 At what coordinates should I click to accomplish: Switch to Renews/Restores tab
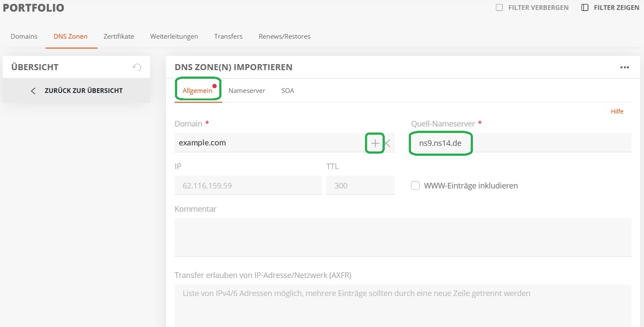click(x=285, y=37)
